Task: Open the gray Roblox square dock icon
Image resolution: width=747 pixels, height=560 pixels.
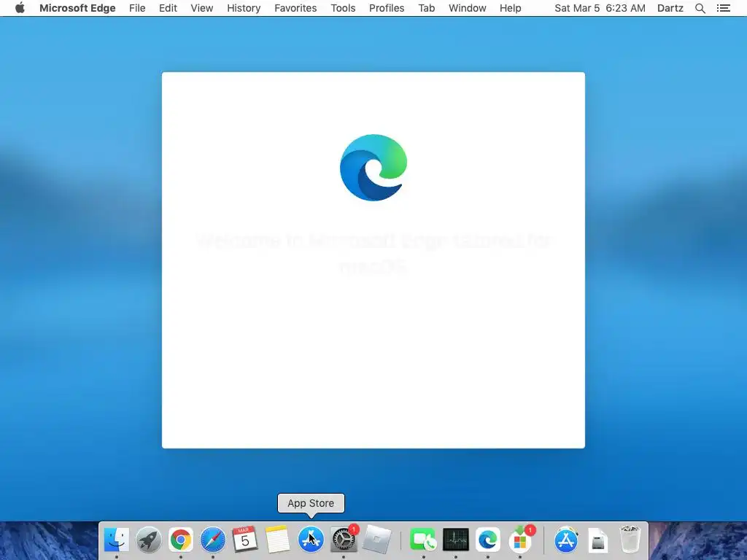Action: pyautogui.click(x=376, y=540)
